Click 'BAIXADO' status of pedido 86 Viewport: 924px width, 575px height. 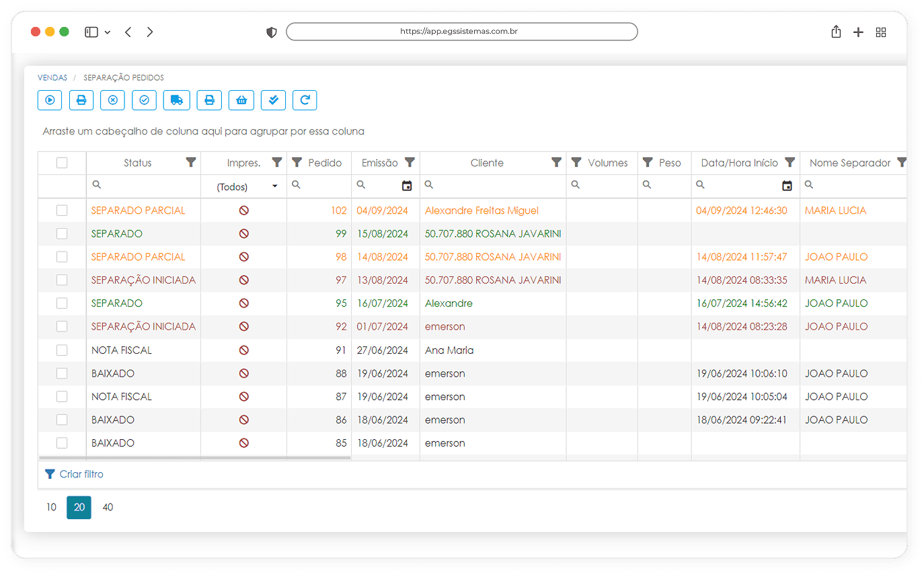[x=113, y=420]
